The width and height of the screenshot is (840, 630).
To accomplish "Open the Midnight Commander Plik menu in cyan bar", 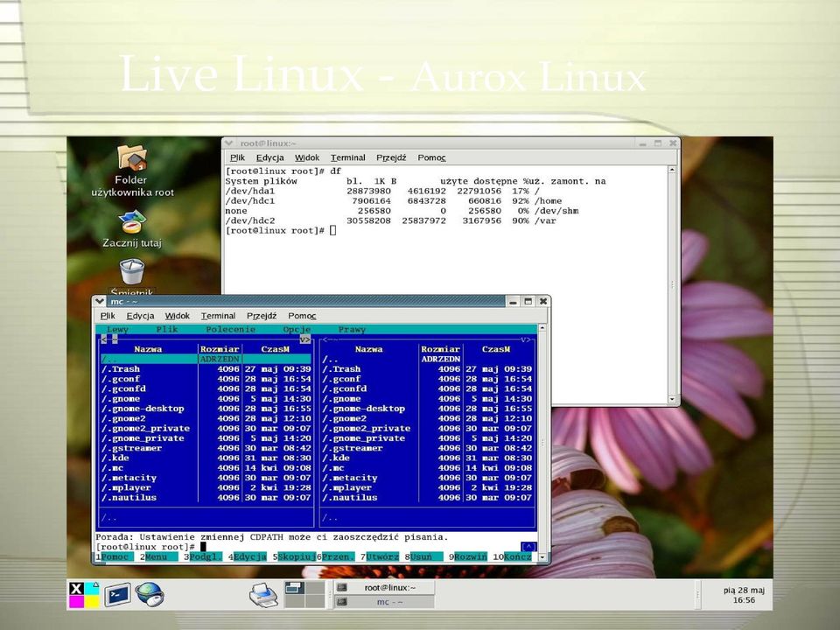I will pyautogui.click(x=166, y=330).
